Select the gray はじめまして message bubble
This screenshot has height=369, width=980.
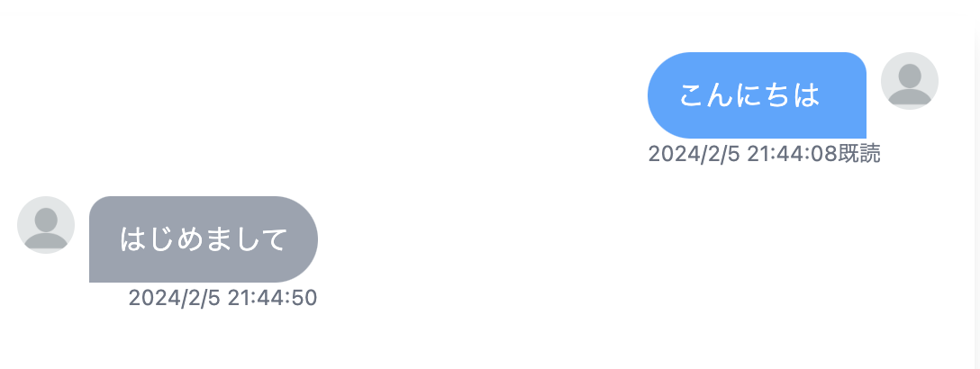[x=204, y=239]
